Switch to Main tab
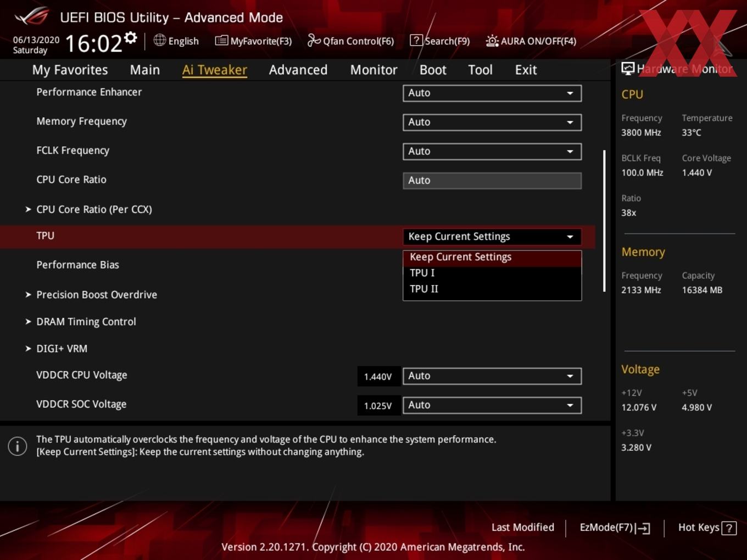This screenshot has height=560, width=747. pos(145,70)
